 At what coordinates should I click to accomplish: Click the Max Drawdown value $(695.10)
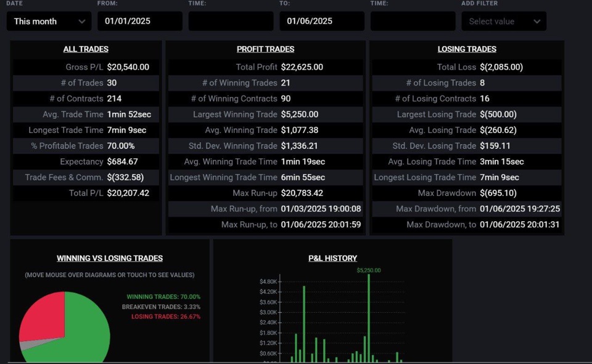(498, 193)
